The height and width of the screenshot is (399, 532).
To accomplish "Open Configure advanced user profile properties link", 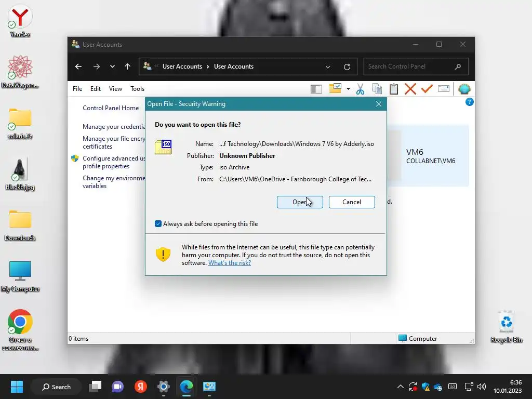I will [x=114, y=162].
